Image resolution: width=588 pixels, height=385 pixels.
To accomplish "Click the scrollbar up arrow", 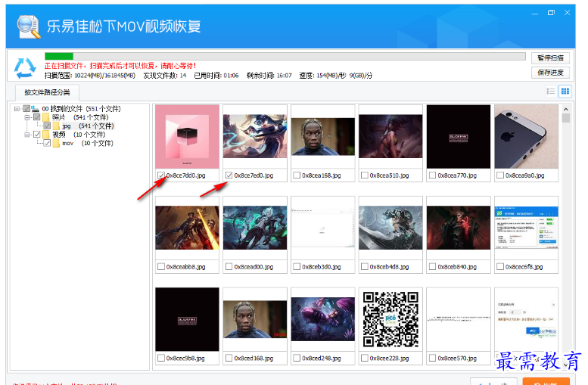I will point(565,109).
